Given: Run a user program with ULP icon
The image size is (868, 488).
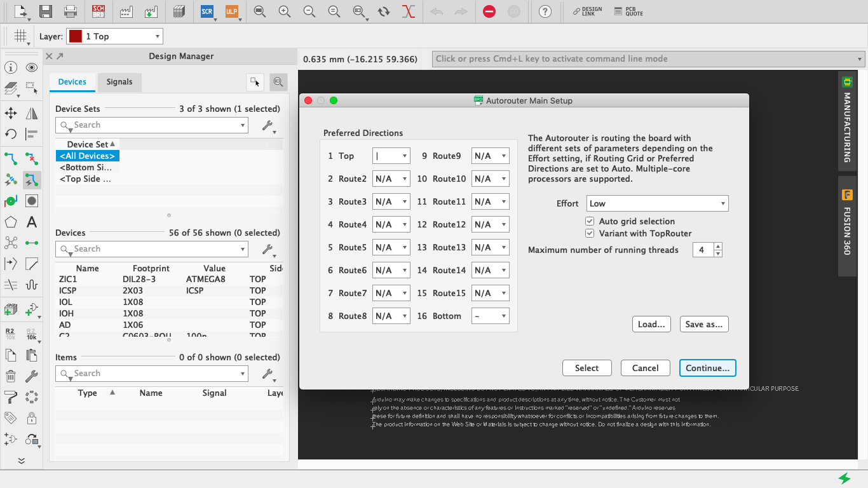Looking at the screenshot, I should pos(231,11).
